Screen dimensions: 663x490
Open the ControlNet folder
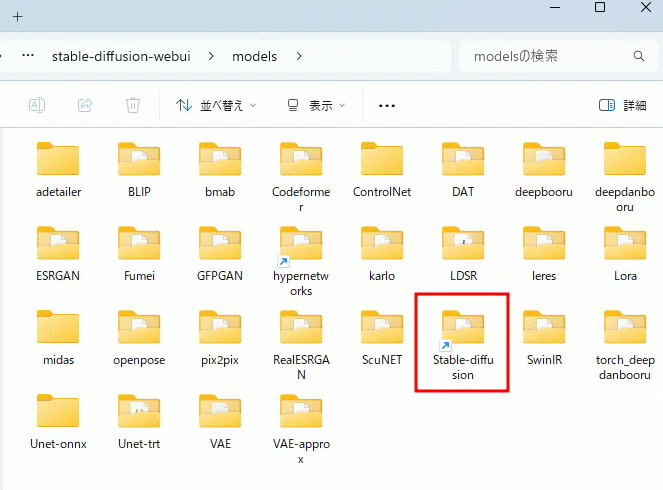[x=382, y=171]
